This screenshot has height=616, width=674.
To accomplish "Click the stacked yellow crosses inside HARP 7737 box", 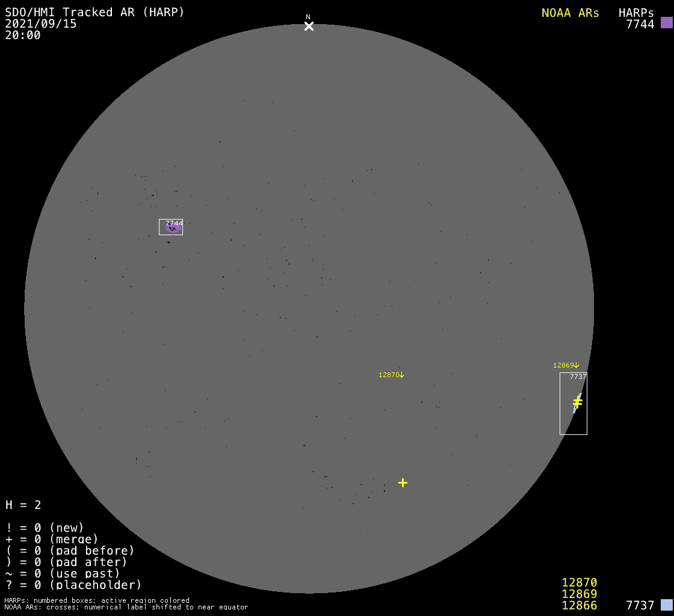I will (x=578, y=402).
